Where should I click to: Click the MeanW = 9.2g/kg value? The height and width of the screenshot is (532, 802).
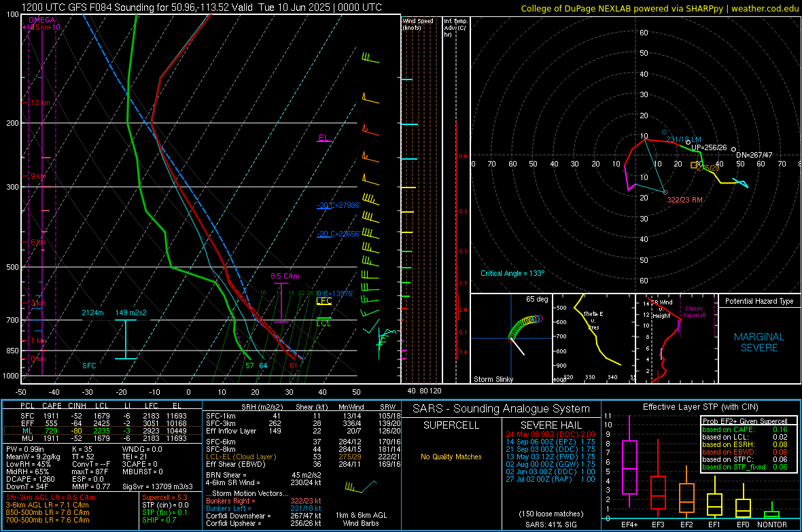tap(33, 457)
